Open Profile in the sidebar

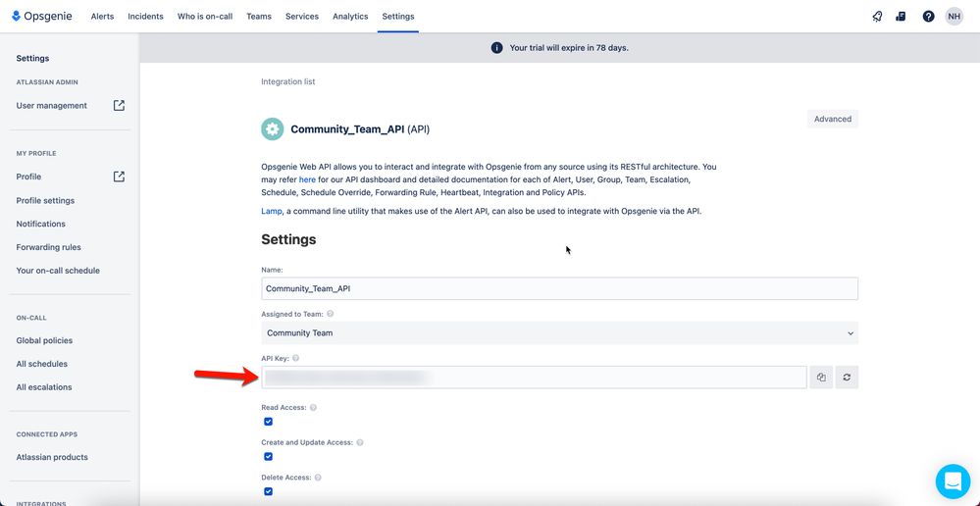click(x=28, y=177)
